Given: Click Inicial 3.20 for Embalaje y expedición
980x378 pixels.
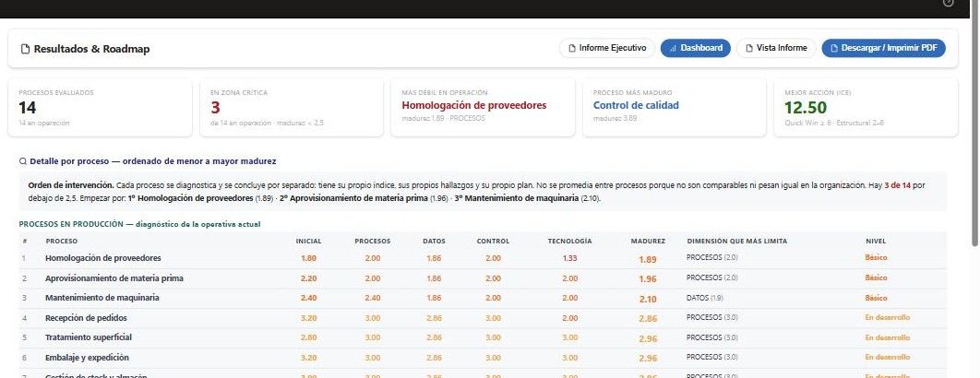Looking at the screenshot, I should (309, 358).
